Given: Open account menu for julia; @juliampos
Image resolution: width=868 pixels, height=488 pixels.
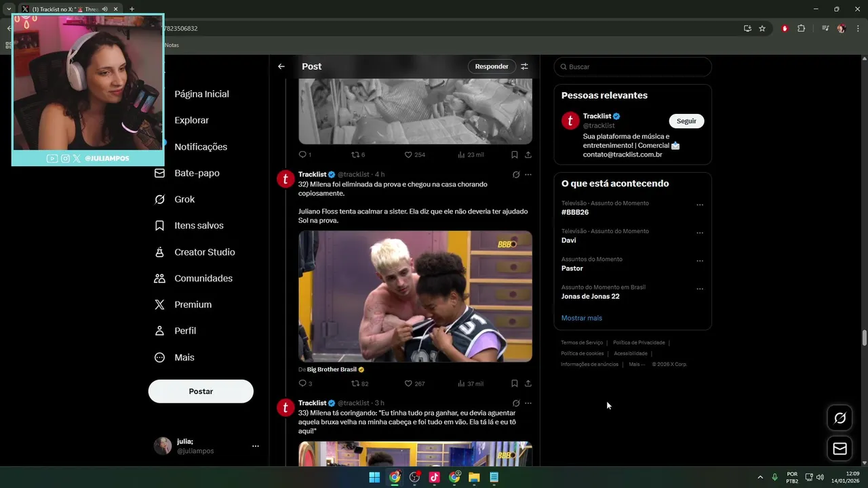Looking at the screenshot, I should tap(206, 446).
